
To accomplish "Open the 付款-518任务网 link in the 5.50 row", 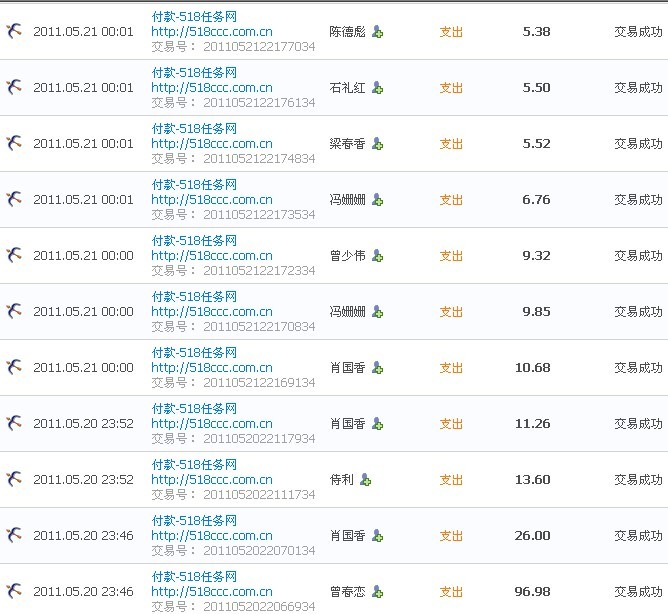I will click(194, 73).
